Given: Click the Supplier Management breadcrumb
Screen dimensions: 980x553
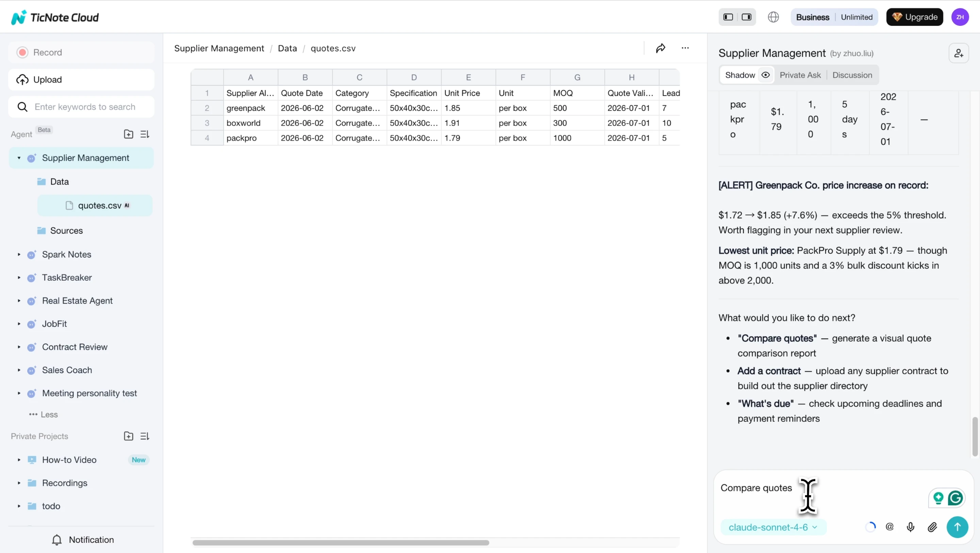Looking at the screenshot, I should (x=219, y=48).
